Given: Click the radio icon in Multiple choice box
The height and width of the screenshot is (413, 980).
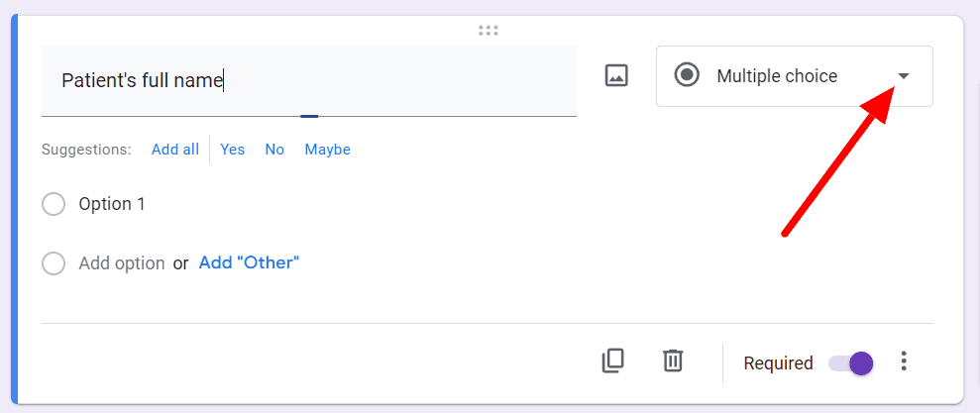Looking at the screenshot, I should tap(687, 75).
